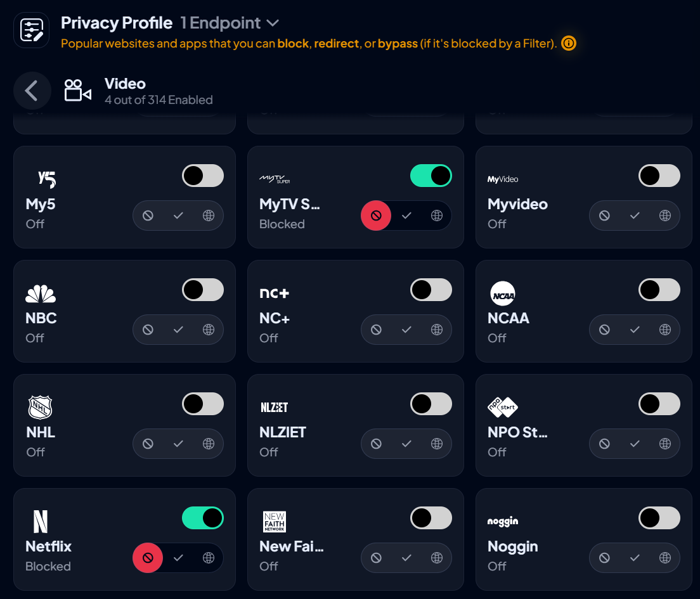Redirect NHL using the globe icon
The width and height of the screenshot is (700, 599).
[209, 444]
